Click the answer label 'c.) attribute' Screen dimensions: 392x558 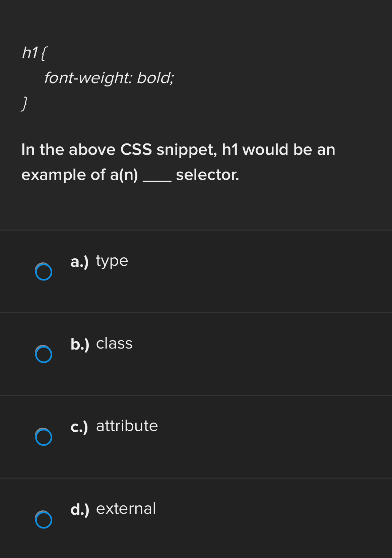pyautogui.click(x=114, y=426)
